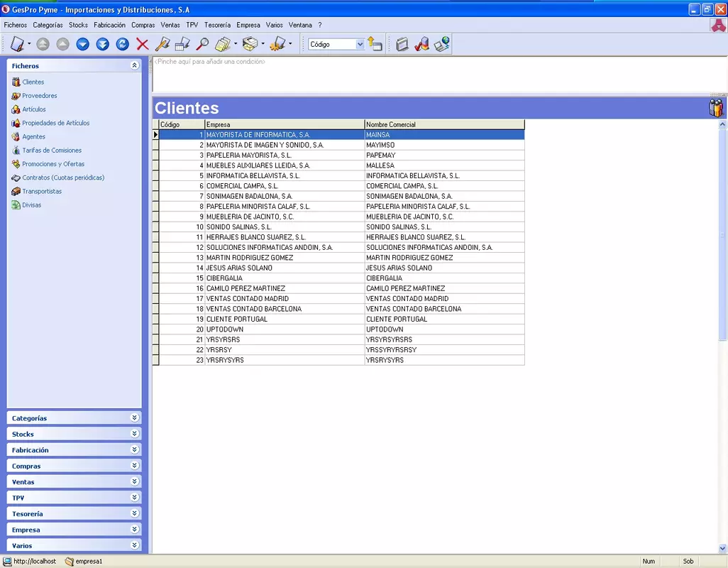Delete the record with the red X icon
The width and height of the screenshot is (728, 568).
(x=143, y=44)
